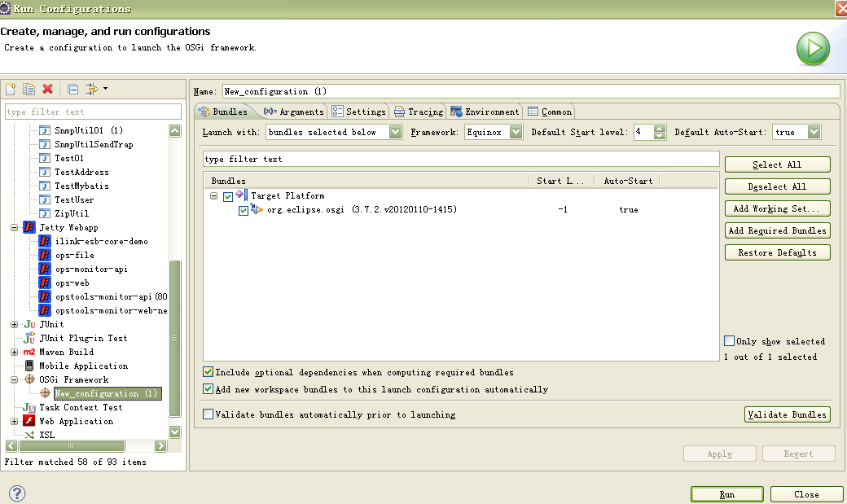Click the green Run arrow graphic
Viewport: 847px width, 504px height.
pyautogui.click(x=813, y=49)
